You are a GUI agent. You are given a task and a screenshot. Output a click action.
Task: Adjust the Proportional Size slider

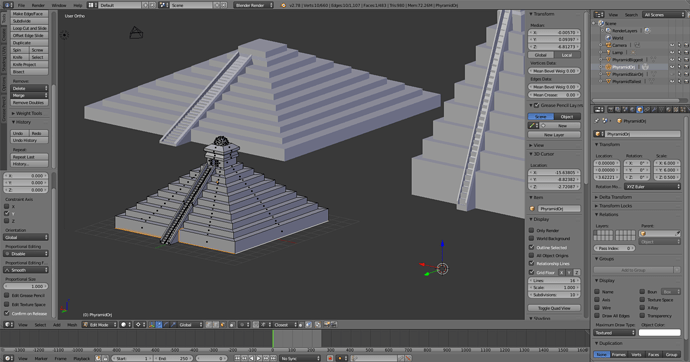pos(26,286)
